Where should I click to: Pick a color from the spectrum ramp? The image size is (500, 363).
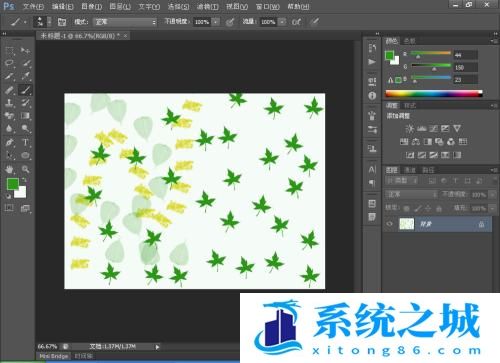click(x=434, y=94)
